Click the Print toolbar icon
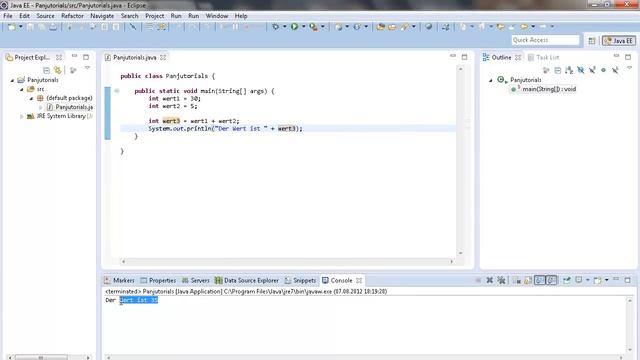This screenshot has width=640, height=360. pos(53,27)
